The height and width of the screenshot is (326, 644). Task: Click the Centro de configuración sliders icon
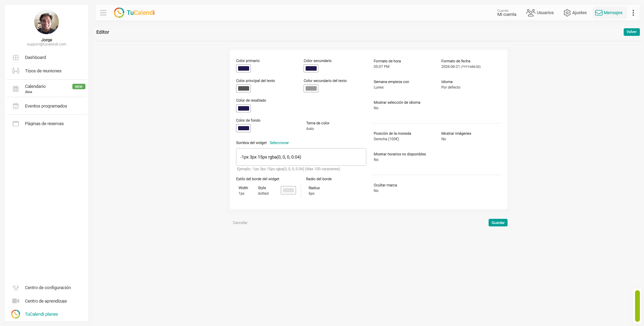tap(16, 288)
